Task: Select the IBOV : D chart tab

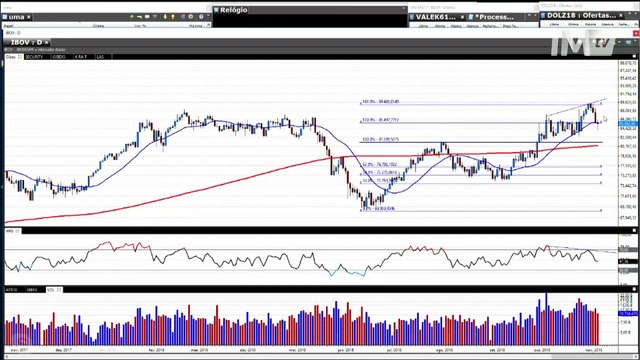Action: (x=26, y=42)
